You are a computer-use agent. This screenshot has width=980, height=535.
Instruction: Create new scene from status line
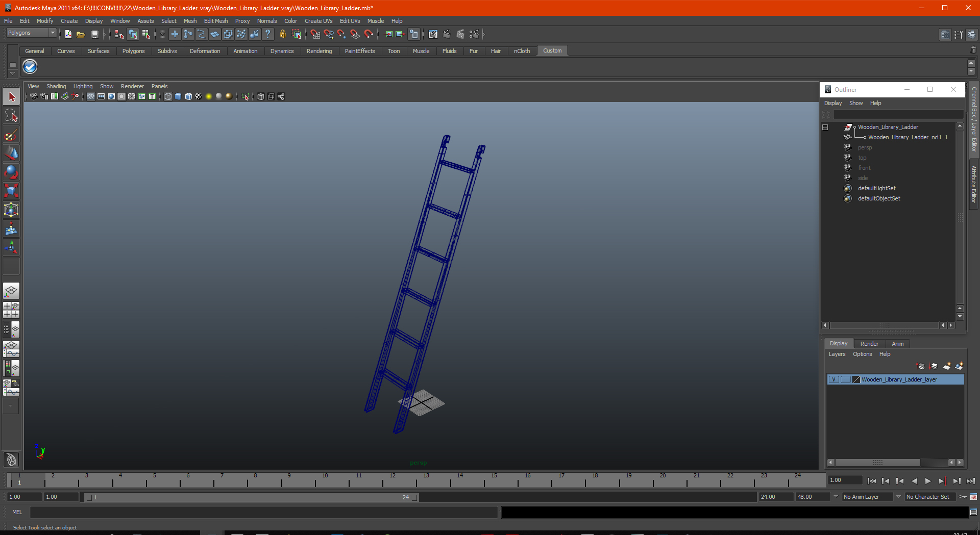pos(68,34)
